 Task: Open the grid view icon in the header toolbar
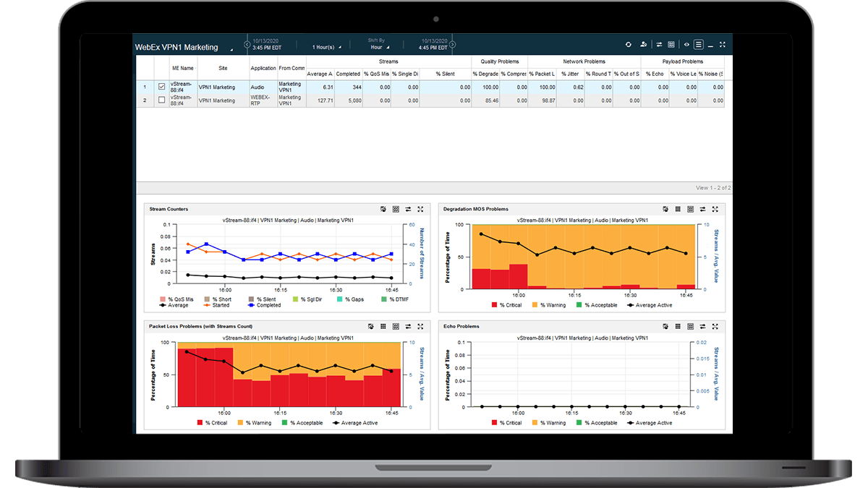pyautogui.click(x=671, y=44)
